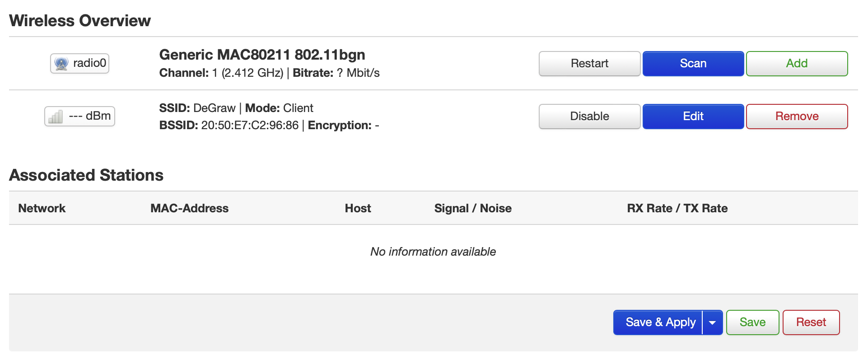Screen dimensions: 868x355
Task: Click the radio0 wireless device icon
Action: pos(61,64)
